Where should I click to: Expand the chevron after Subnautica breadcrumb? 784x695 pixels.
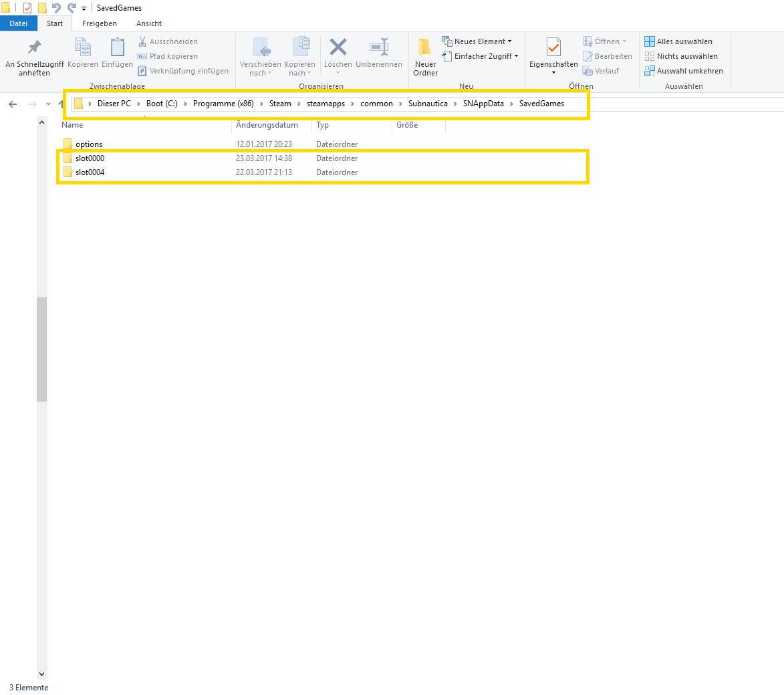[456, 104]
